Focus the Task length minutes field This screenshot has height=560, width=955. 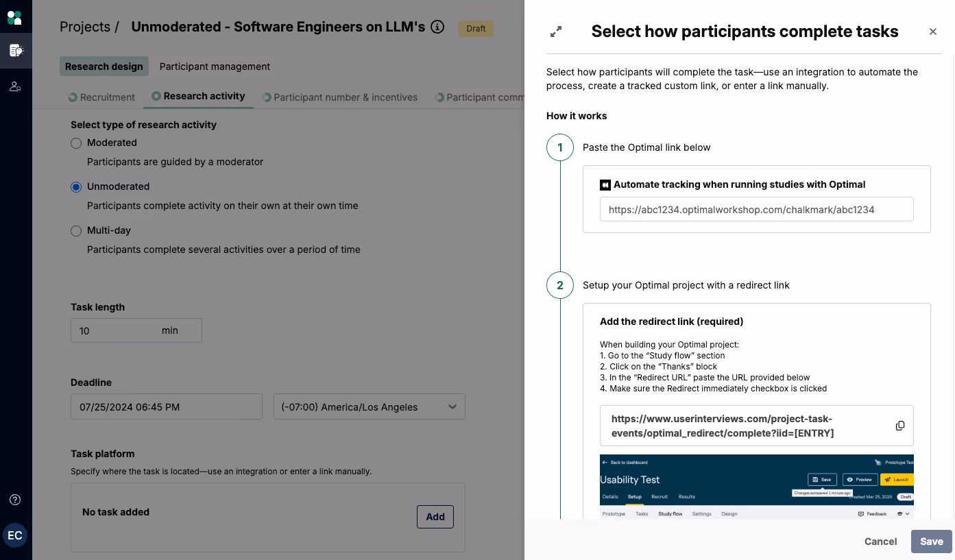coord(136,330)
